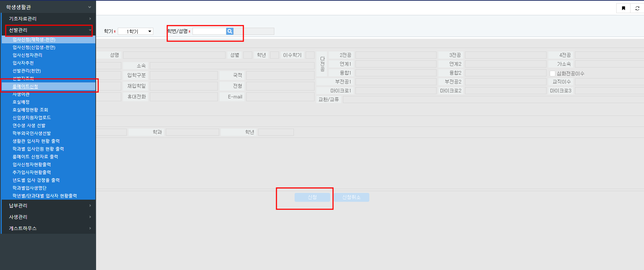This screenshot has height=270, width=644.
Task: Select 룸메이트 신청자료 출력 menu item
Action: point(35,157)
